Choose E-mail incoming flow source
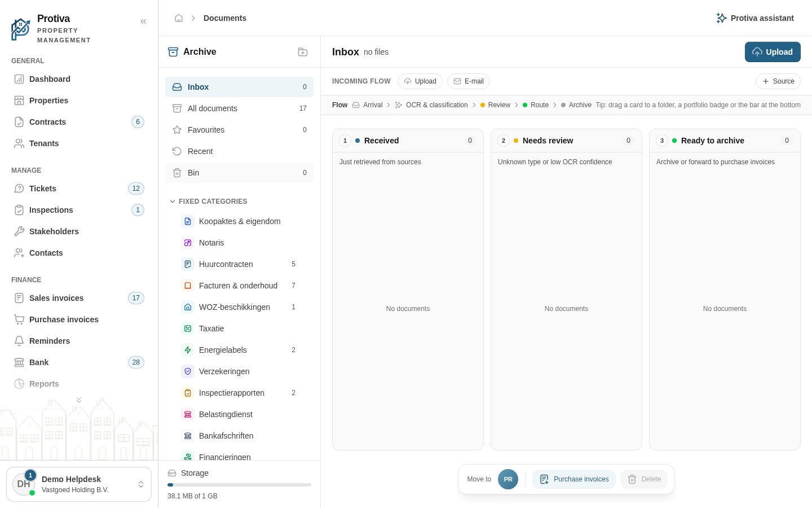The height and width of the screenshot is (508, 812). pos(469,81)
